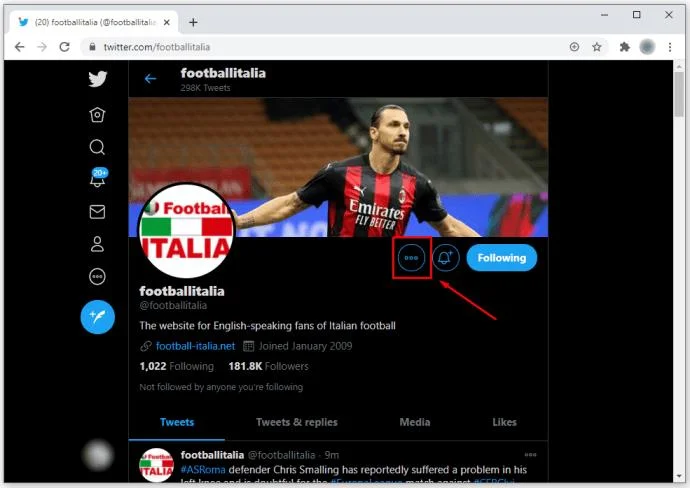Open the sidebar More circle icon
Viewport: 690px width, 488px height.
(97, 277)
